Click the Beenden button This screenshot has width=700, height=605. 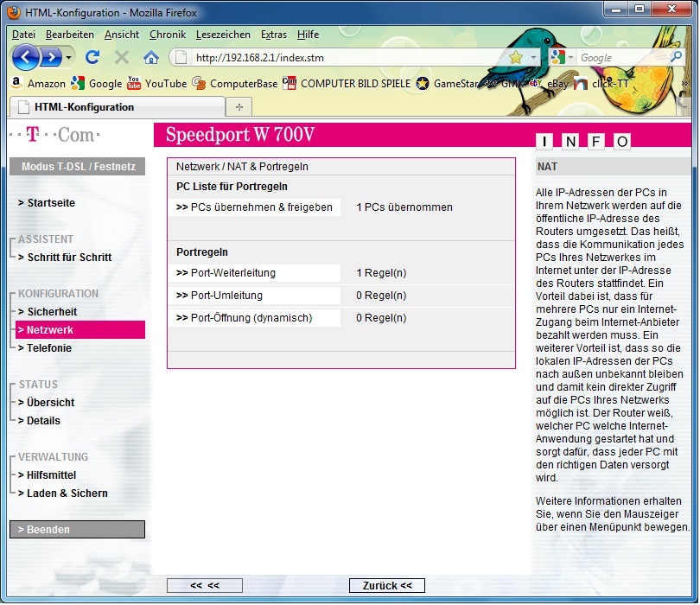coord(77,530)
